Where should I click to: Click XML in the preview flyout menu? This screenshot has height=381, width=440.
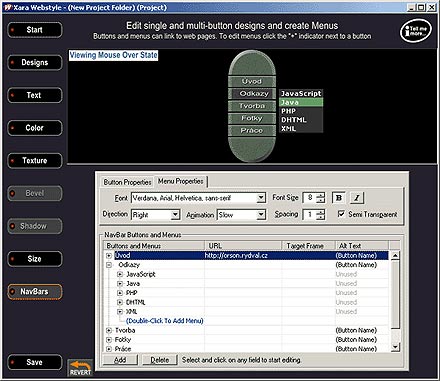pos(301,128)
